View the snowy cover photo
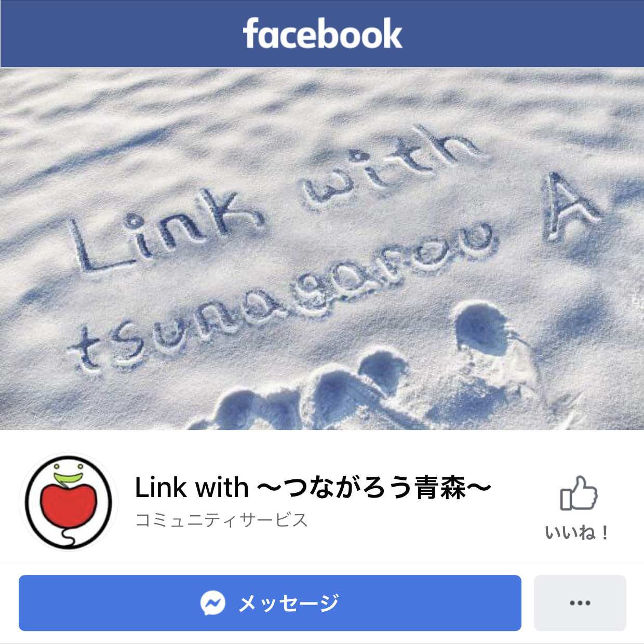 click(x=322, y=249)
